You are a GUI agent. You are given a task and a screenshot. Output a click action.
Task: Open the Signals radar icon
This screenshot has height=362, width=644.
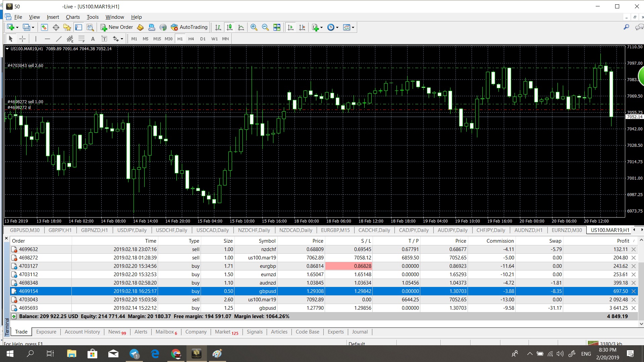pos(163,27)
